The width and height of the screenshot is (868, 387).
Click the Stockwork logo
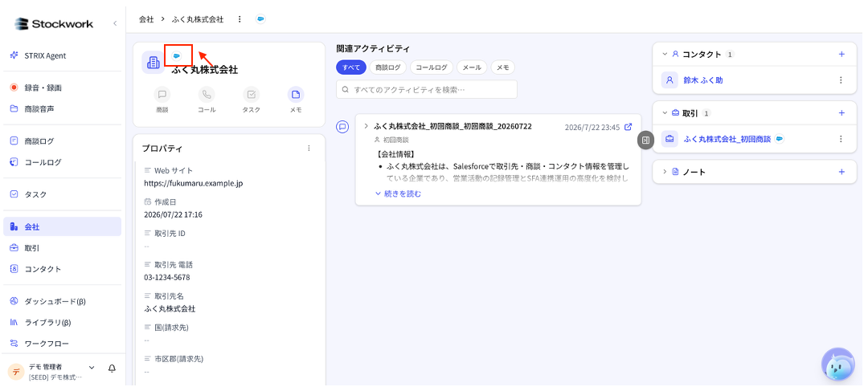click(54, 24)
